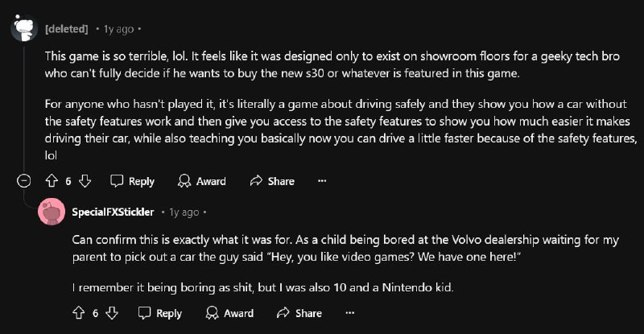The image size is (644, 334).
Task: Share SpecialFXStickler's reply
Action: click(x=299, y=313)
